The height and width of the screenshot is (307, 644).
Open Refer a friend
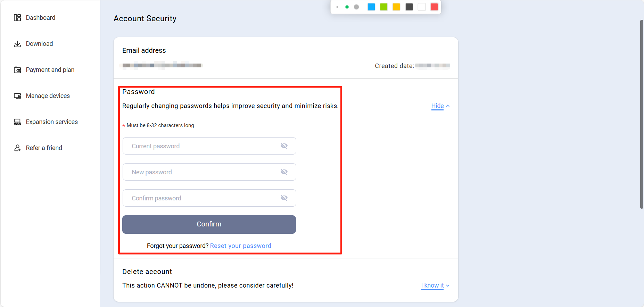click(44, 148)
